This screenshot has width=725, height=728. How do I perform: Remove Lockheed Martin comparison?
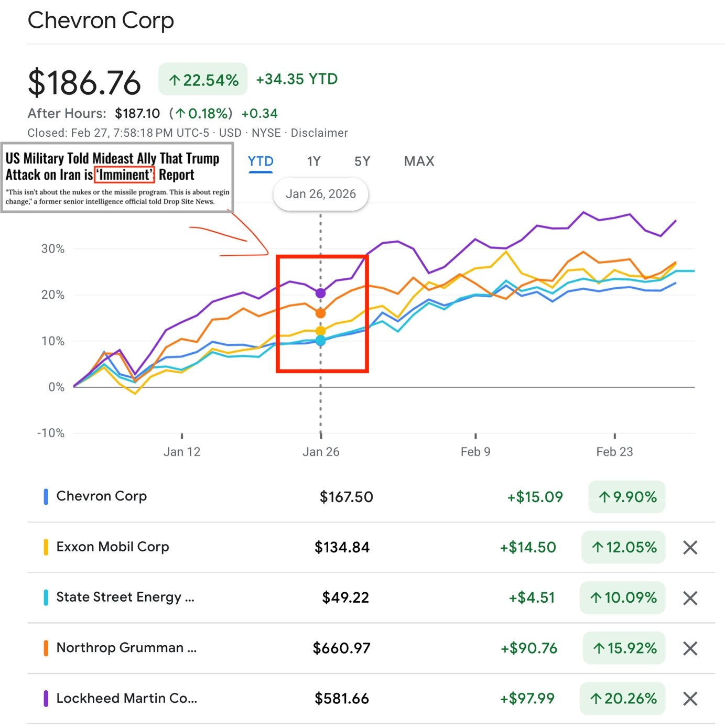point(690,699)
